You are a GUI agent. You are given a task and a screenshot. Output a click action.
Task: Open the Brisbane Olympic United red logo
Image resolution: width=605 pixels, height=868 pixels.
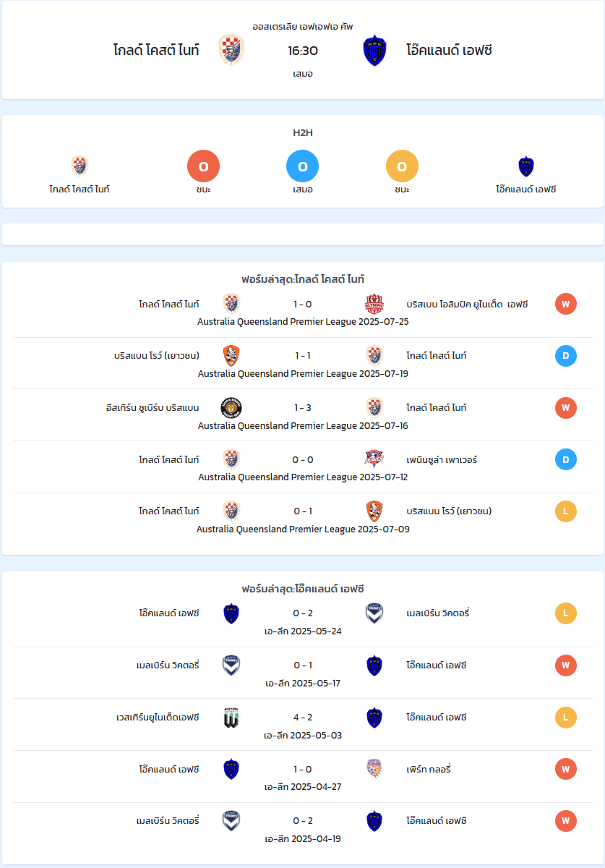tap(374, 304)
